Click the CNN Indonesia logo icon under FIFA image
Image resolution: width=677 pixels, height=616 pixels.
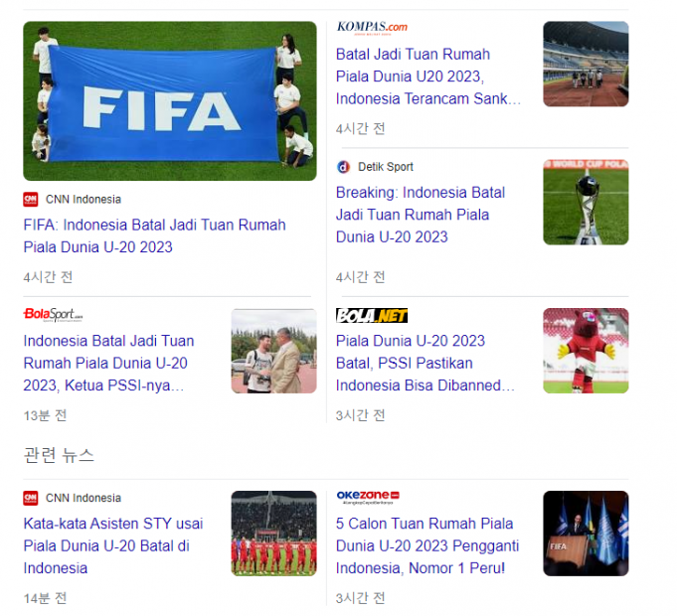(x=31, y=199)
